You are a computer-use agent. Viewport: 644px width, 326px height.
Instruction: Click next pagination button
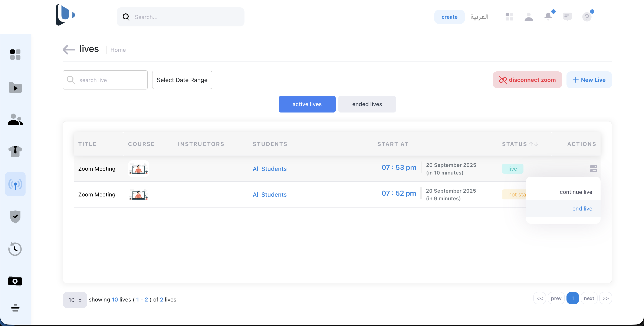[589, 298]
